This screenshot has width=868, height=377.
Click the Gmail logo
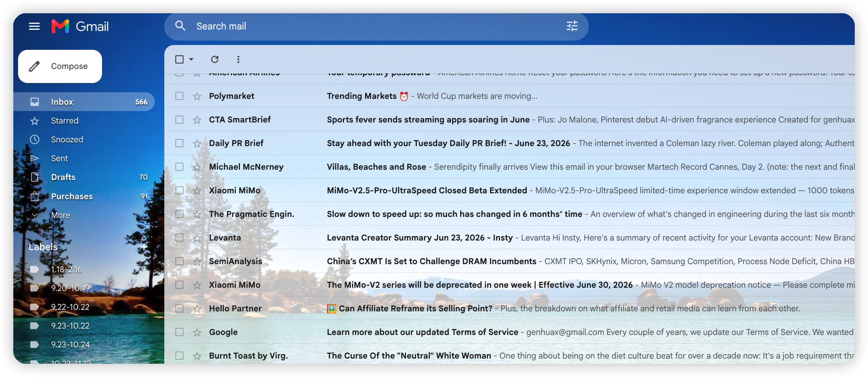[x=80, y=26]
